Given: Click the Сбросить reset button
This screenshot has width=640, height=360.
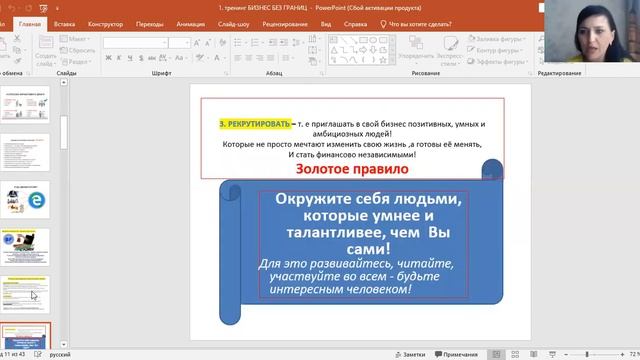Looking at the screenshot, I should point(78,50).
